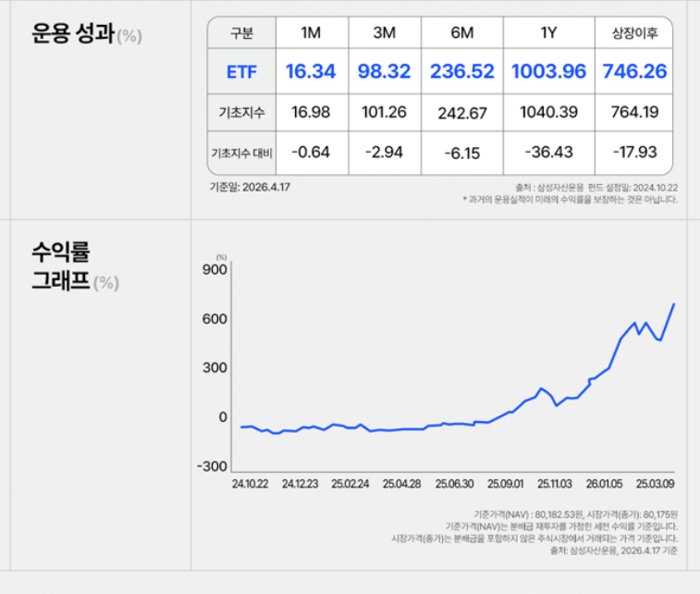
Task: Click the 수익률 그래프 section title
Action: point(61,266)
